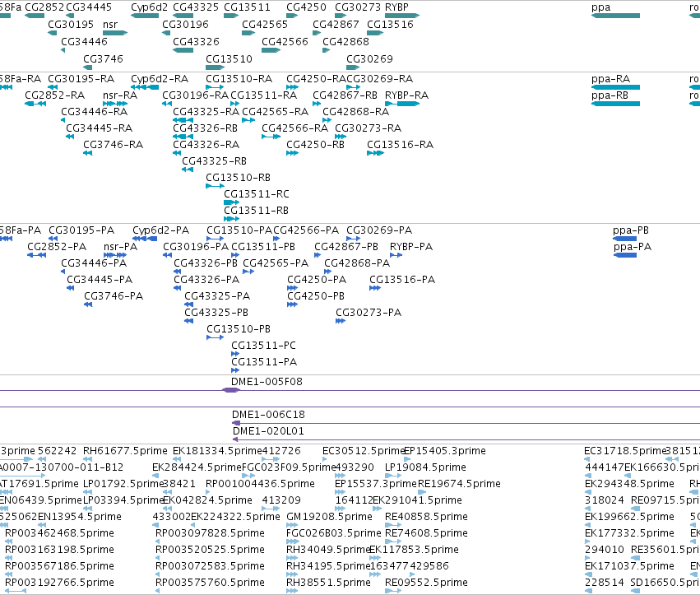Viewport: 700px width, 595px height.
Task: Select the CG30195 gene label
Action: 71,24
